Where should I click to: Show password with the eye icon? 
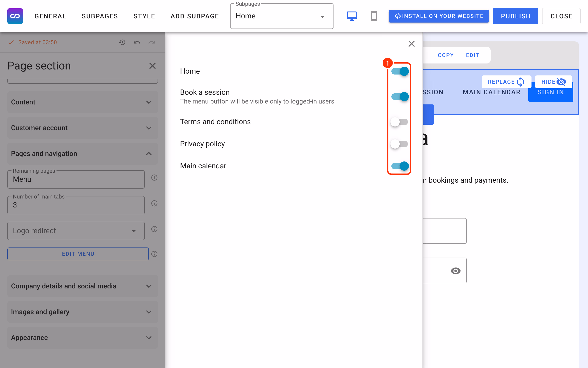coord(455,271)
